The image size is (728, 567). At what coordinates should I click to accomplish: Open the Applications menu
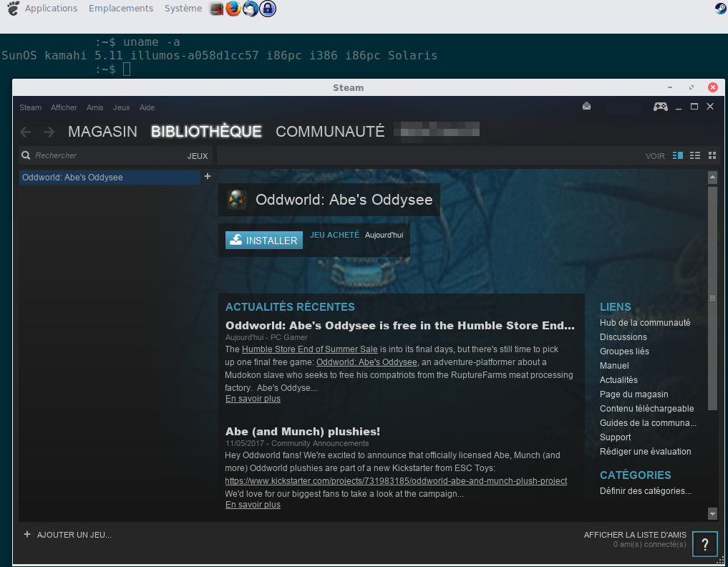[x=51, y=9]
